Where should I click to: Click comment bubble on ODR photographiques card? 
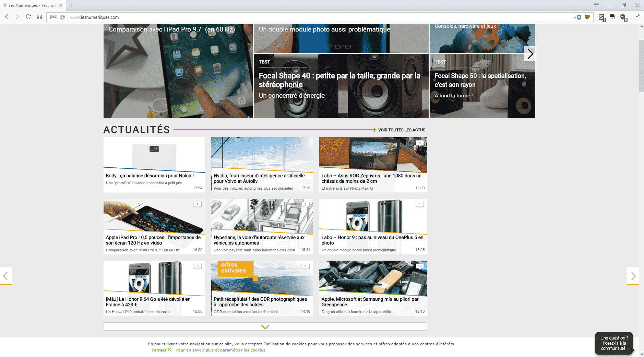tap(306, 266)
